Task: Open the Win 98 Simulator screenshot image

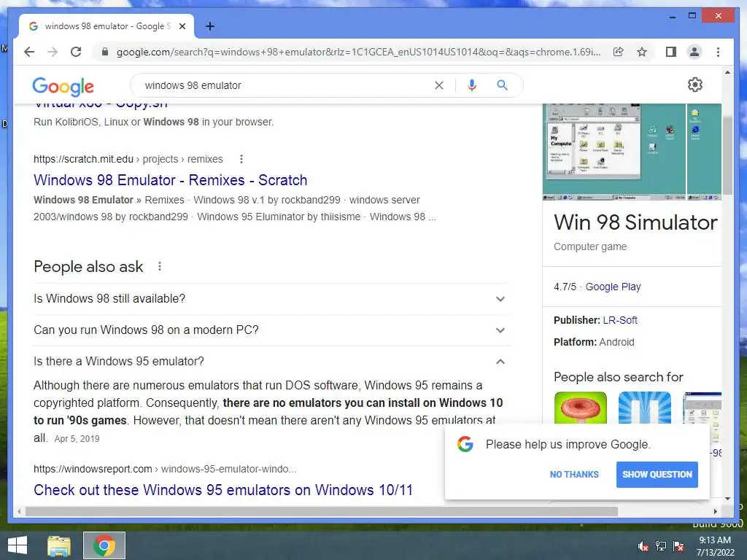Action: [x=614, y=152]
